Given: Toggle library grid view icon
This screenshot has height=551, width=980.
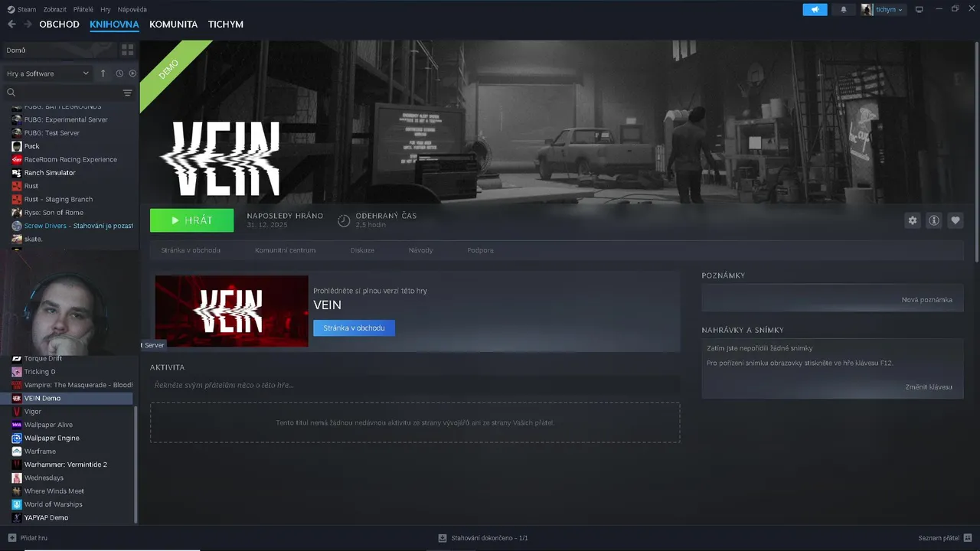Looking at the screenshot, I should coord(127,50).
